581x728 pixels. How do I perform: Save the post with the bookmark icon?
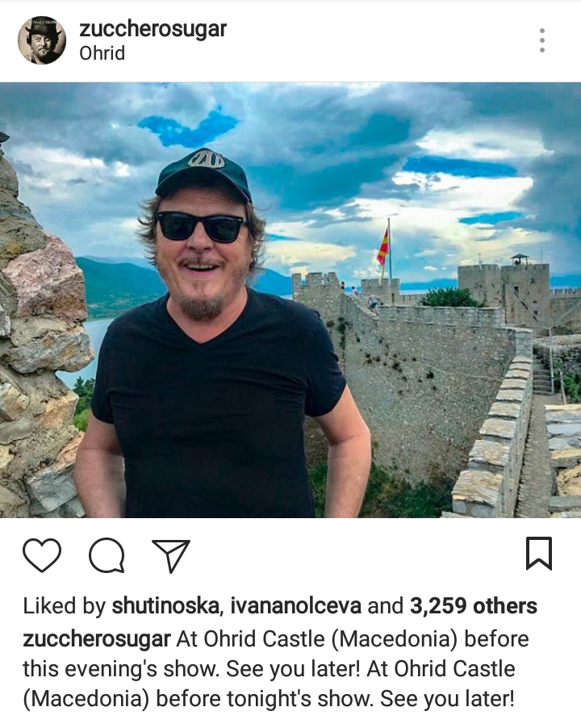[539, 554]
